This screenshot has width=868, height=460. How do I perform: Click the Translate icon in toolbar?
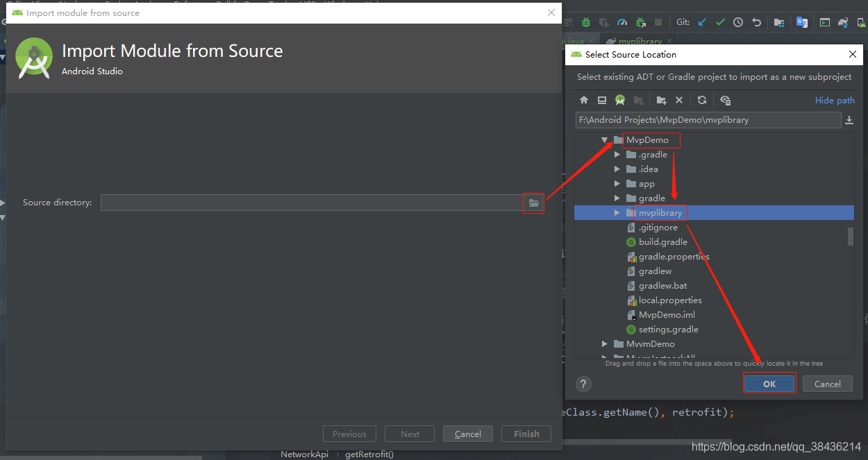click(x=801, y=22)
